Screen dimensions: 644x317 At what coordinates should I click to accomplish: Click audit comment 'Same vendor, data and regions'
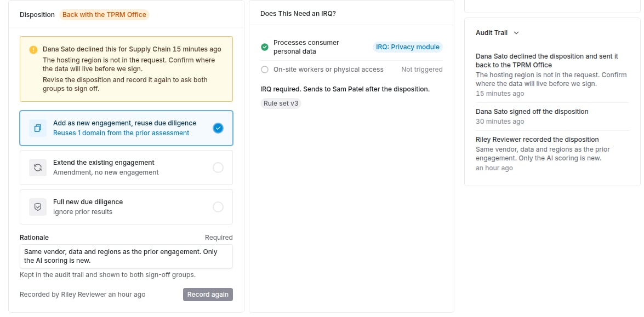[543, 153]
